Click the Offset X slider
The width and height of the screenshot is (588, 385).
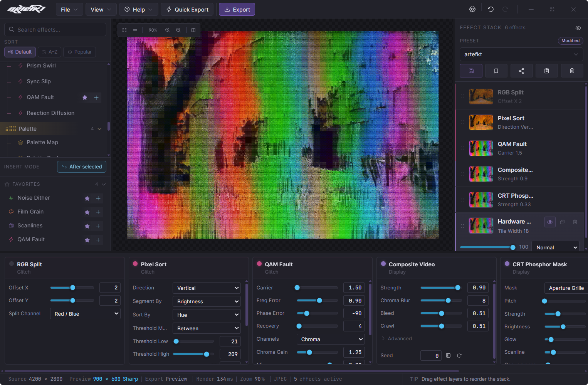click(72, 287)
